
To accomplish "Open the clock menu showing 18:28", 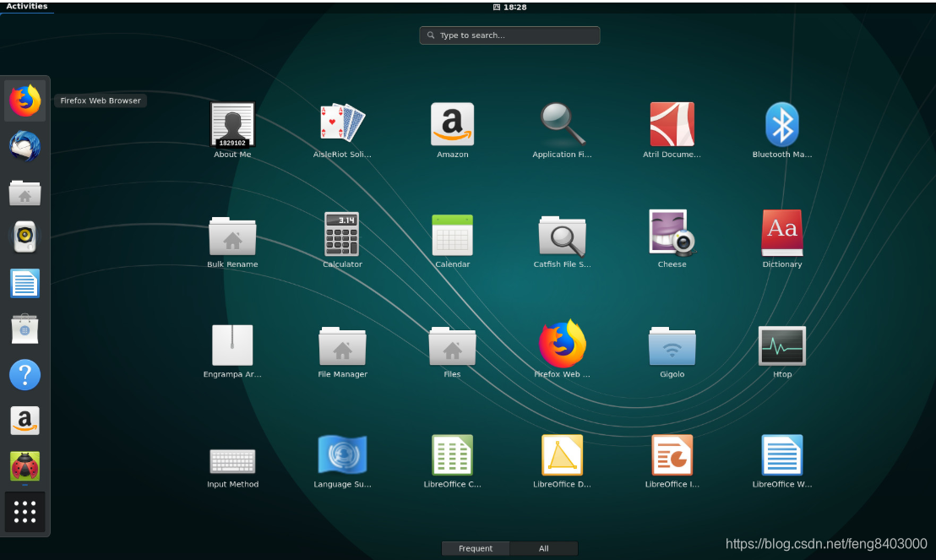I will click(x=509, y=7).
